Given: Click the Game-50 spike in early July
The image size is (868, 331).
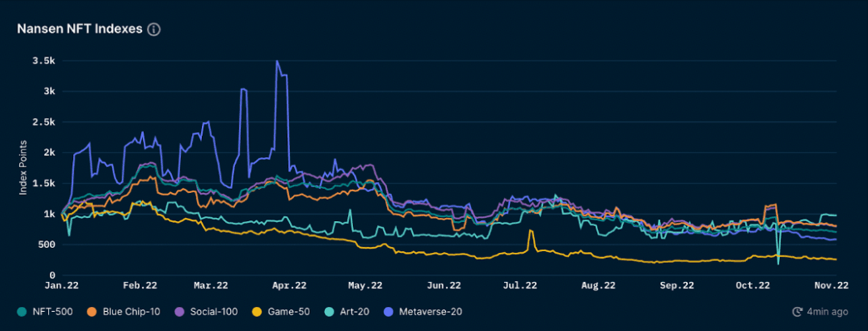Looking at the screenshot, I should point(530,230).
